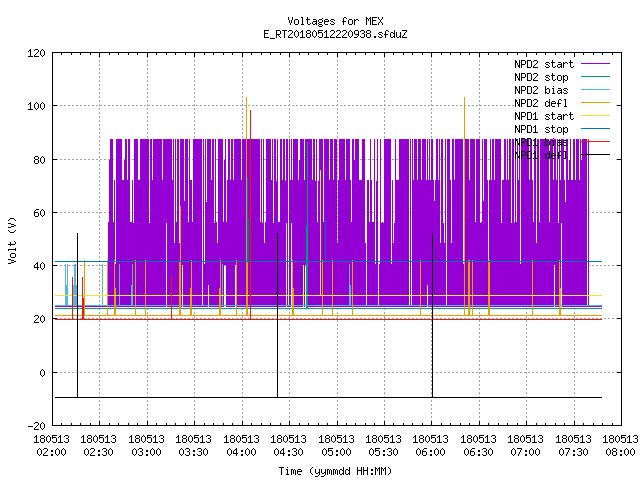Click the "NPD1 stop" legend label
This screenshot has height=480, width=640.
pyautogui.click(x=541, y=129)
